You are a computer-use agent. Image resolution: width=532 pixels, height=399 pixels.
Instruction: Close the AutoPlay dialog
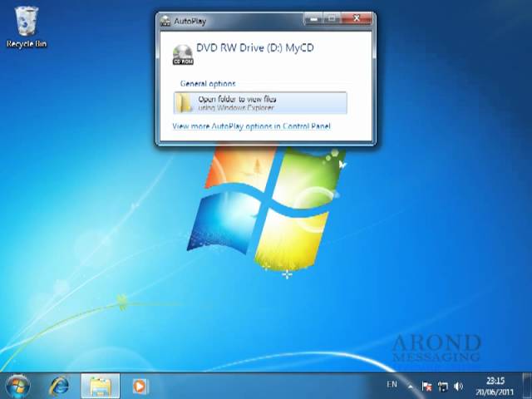pos(357,19)
